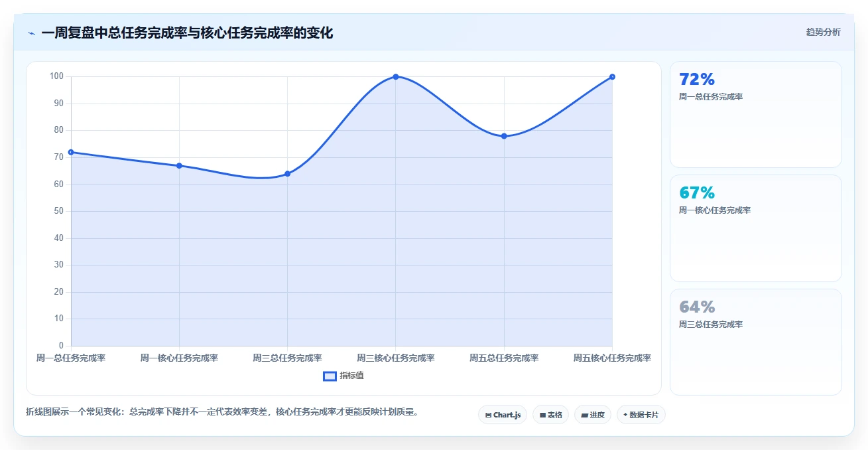Click the lightning icon beside the title

(31, 33)
